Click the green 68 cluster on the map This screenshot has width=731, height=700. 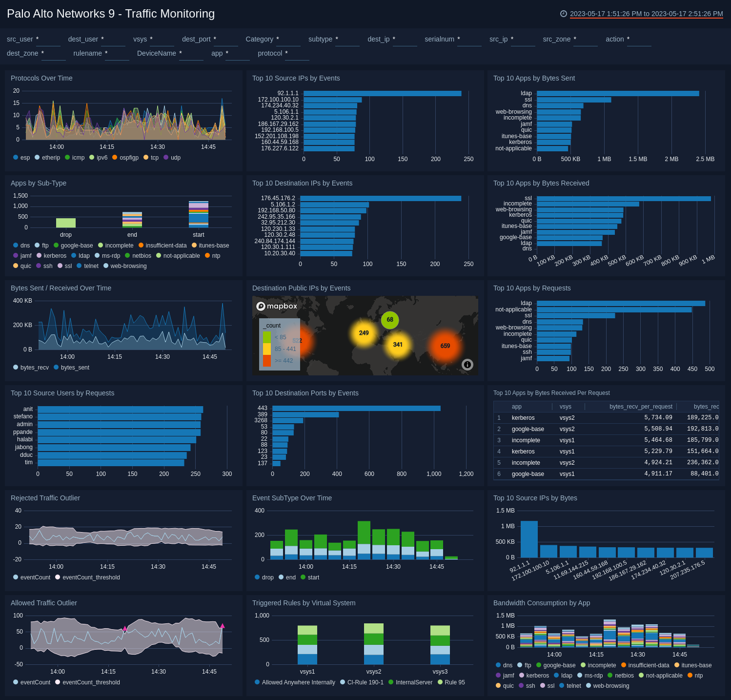click(x=389, y=321)
